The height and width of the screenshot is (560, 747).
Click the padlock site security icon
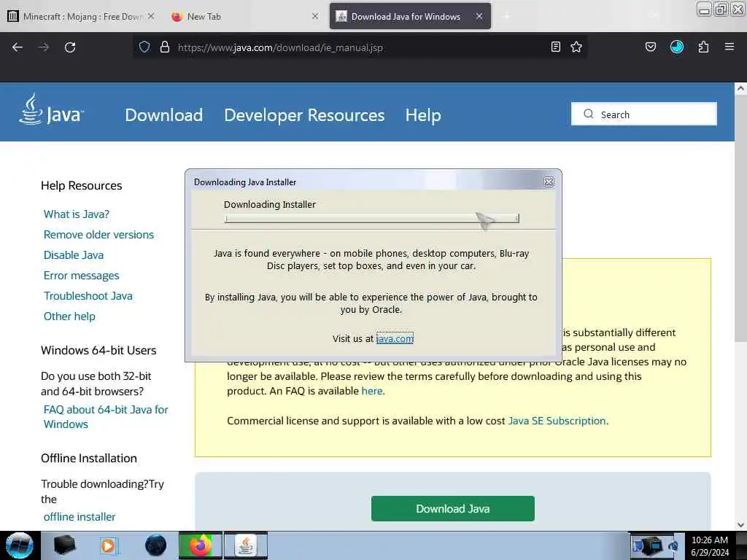point(165,47)
